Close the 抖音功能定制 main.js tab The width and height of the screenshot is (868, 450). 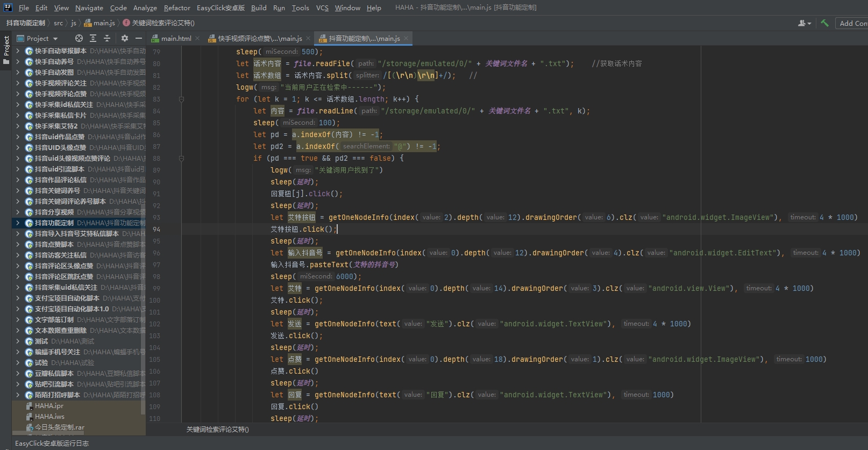[x=406, y=38]
